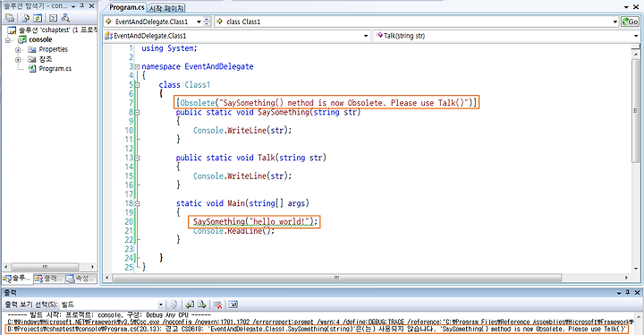
Task: Click View Code icon in Solution Explorer toolbar
Action: (53, 18)
